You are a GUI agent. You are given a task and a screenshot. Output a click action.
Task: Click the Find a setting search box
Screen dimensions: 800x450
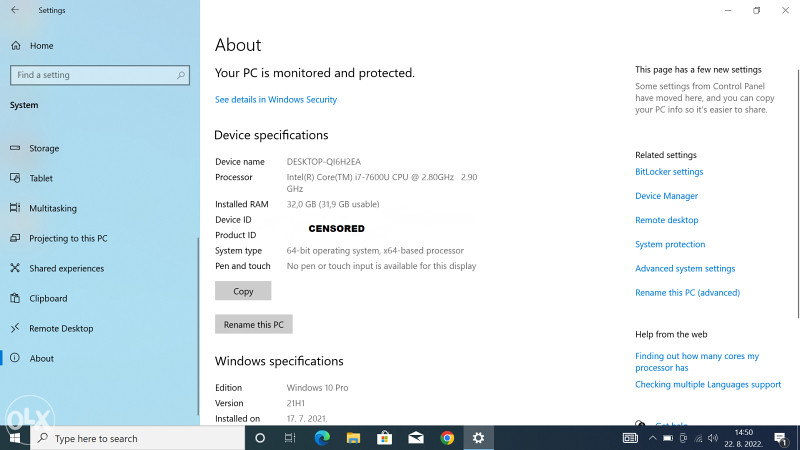click(x=100, y=75)
